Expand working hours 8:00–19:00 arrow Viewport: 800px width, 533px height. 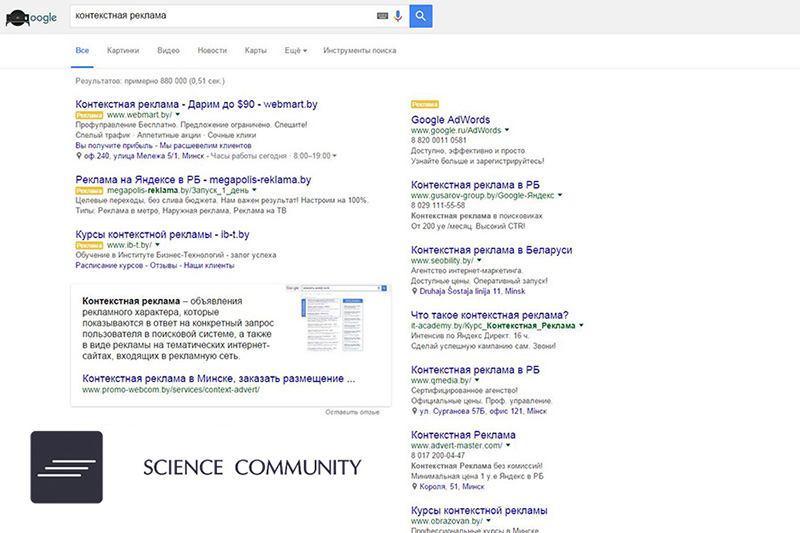[335, 156]
